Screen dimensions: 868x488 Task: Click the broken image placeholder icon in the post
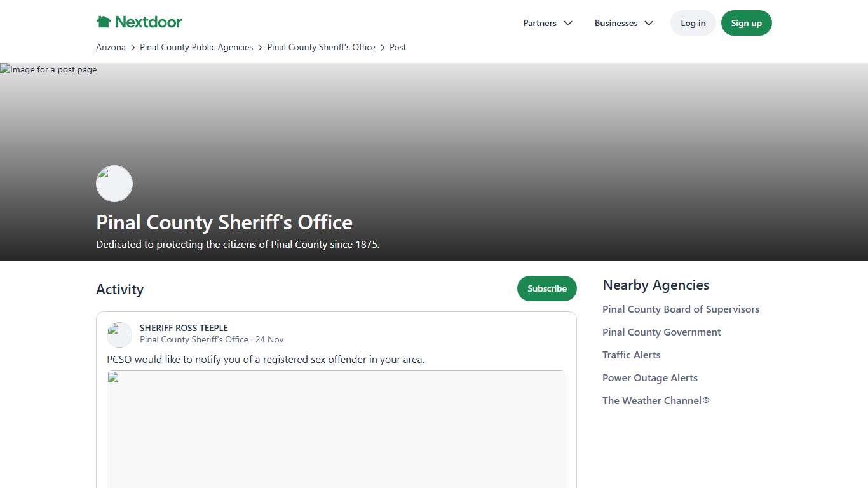(112, 376)
